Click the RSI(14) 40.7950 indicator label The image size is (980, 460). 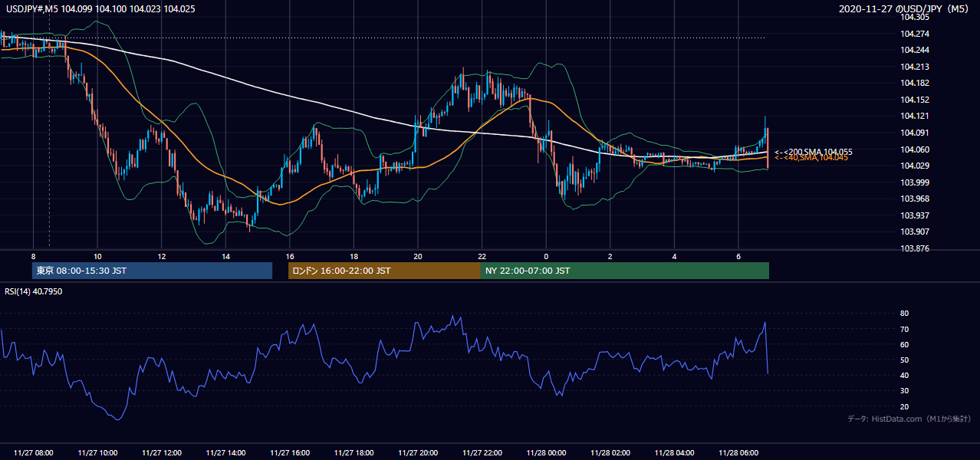coord(35,291)
